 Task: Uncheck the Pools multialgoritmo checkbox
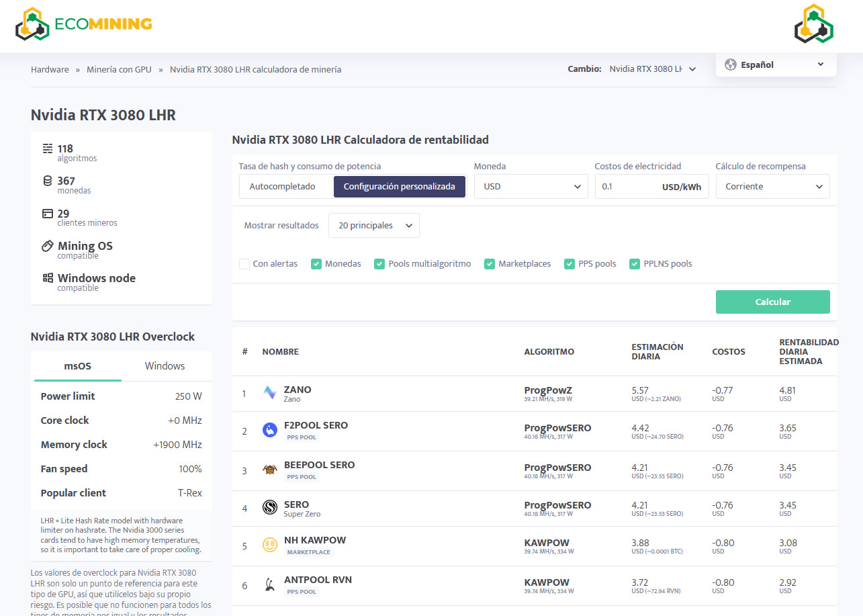[x=379, y=264]
